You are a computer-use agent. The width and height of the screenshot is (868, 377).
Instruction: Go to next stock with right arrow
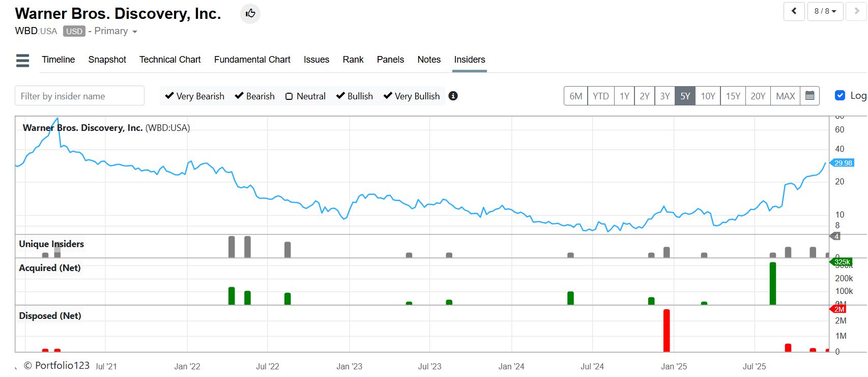(856, 11)
